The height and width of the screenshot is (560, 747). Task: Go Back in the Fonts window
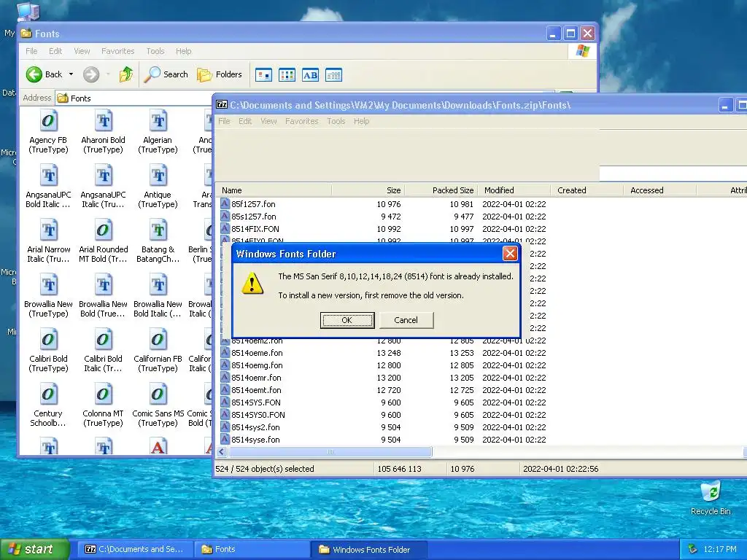tap(44, 74)
